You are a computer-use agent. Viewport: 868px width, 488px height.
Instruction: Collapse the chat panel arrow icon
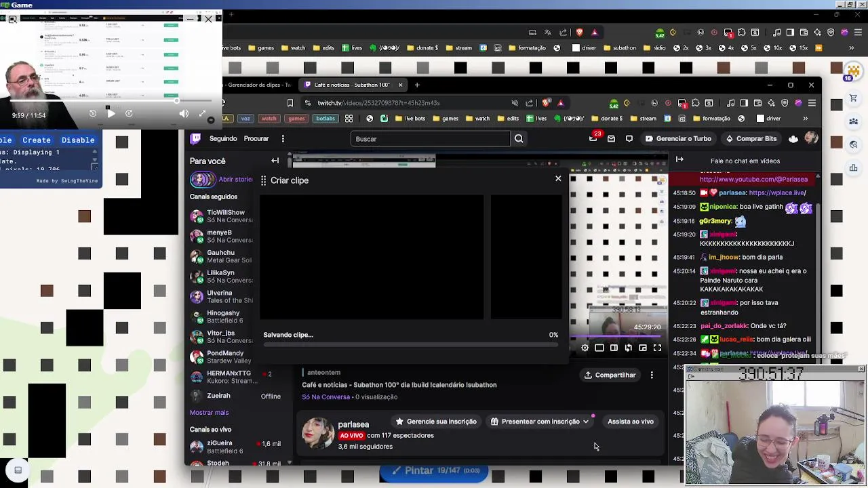tap(679, 159)
